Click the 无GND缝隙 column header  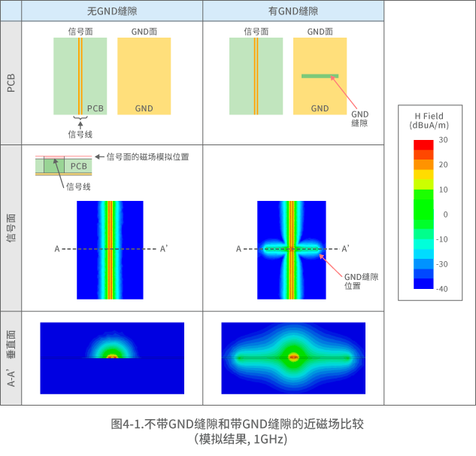coord(112,11)
